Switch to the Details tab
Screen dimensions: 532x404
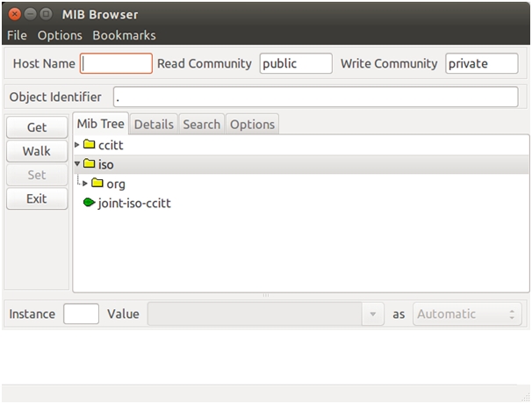(x=154, y=125)
